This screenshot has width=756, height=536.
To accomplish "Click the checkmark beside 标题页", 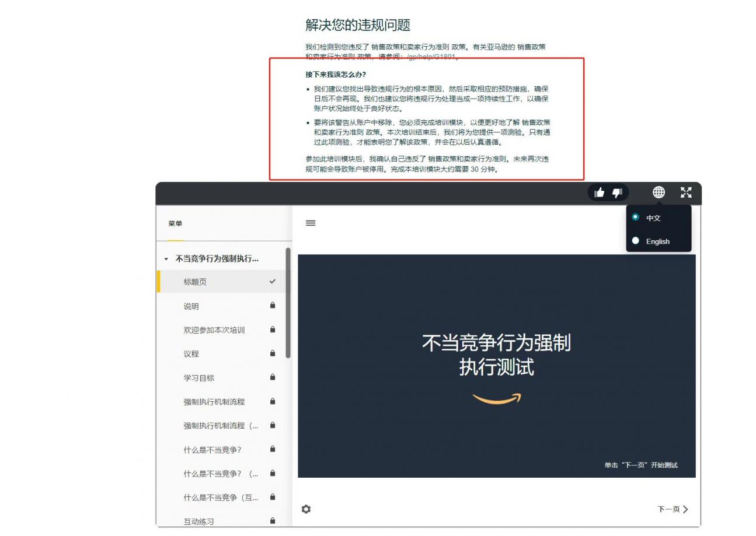I will coord(271,281).
